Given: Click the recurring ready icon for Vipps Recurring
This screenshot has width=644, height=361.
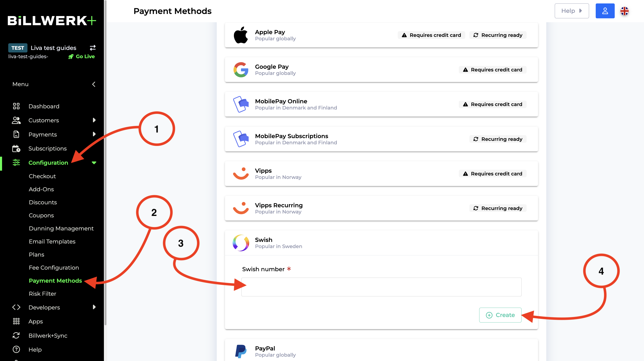Looking at the screenshot, I should pos(475,208).
